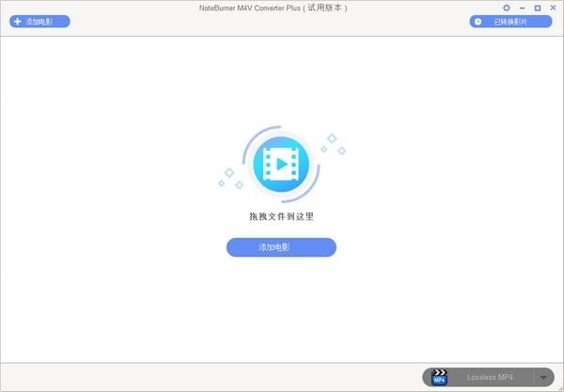Click the diamond decorations right of film icon

point(334,144)
